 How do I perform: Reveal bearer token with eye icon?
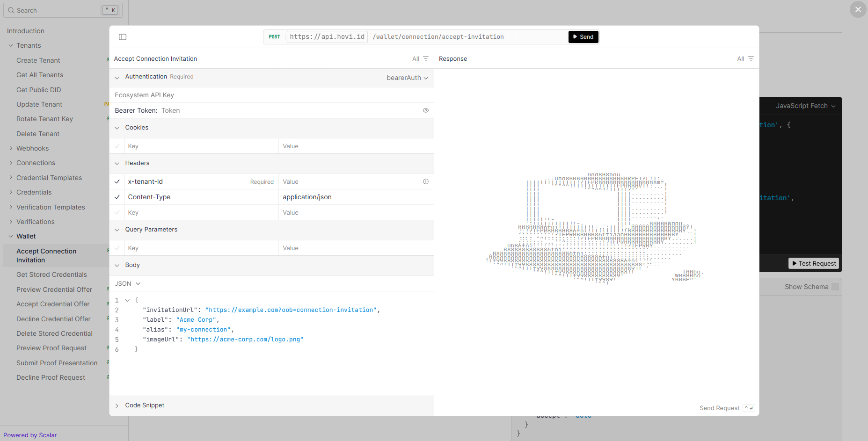point(426,110)
